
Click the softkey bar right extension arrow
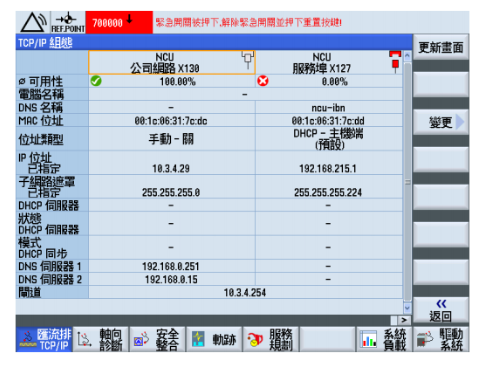(404, 320)
